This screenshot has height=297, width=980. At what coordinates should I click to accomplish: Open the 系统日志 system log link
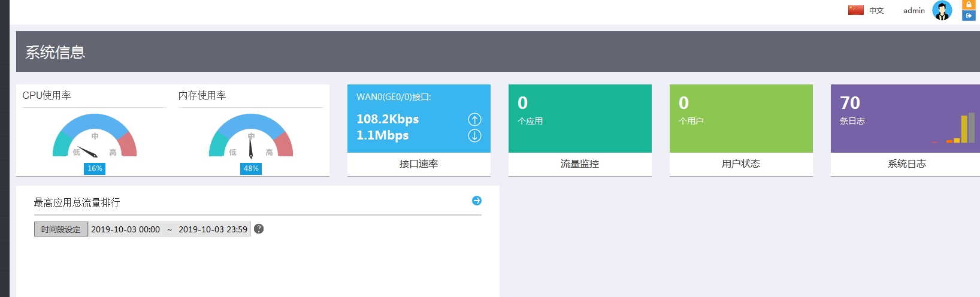pos(906,164)
